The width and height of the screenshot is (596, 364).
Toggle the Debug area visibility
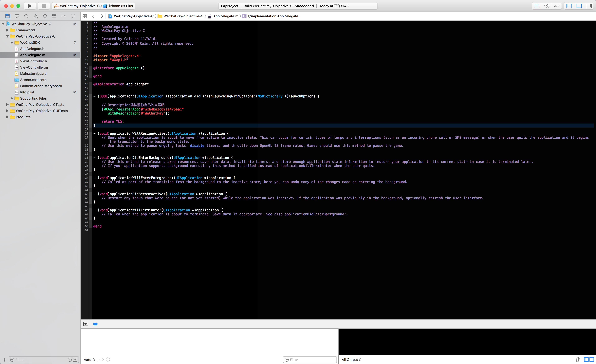[x=579, y=6]
